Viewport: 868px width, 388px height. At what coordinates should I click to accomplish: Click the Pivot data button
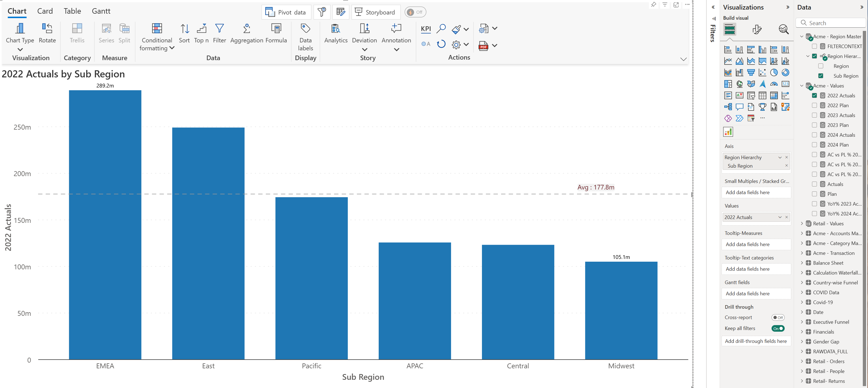tap(286, 12)
